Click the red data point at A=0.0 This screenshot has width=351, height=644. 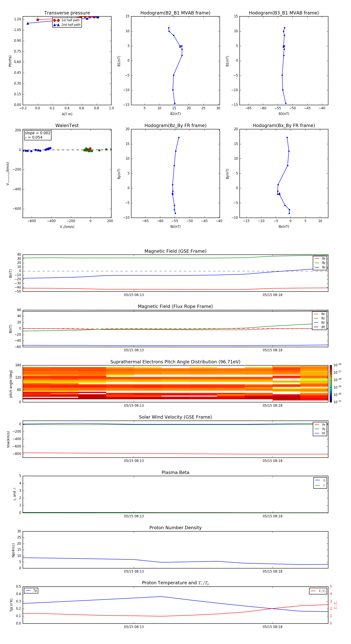(38, 20)
